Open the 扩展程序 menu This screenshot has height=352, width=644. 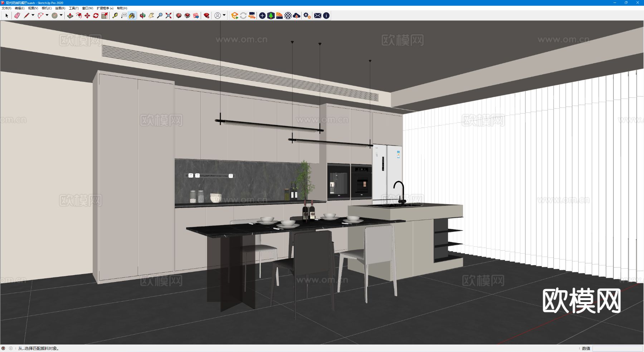pyautogui.click(x=105, y=8)
